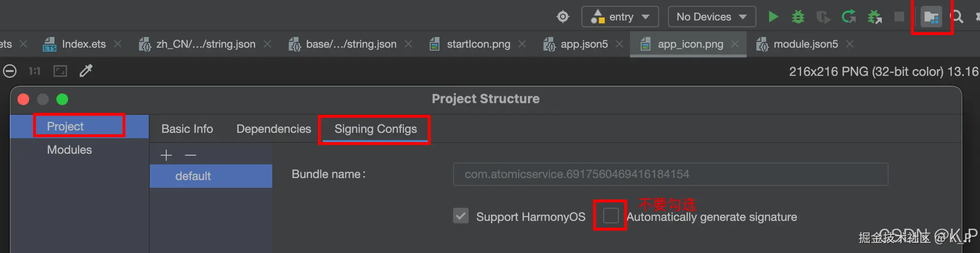This screenshot has width=980, height=253.
Task: Pick color with the eyedropper icon
Action: pos(86,71)
